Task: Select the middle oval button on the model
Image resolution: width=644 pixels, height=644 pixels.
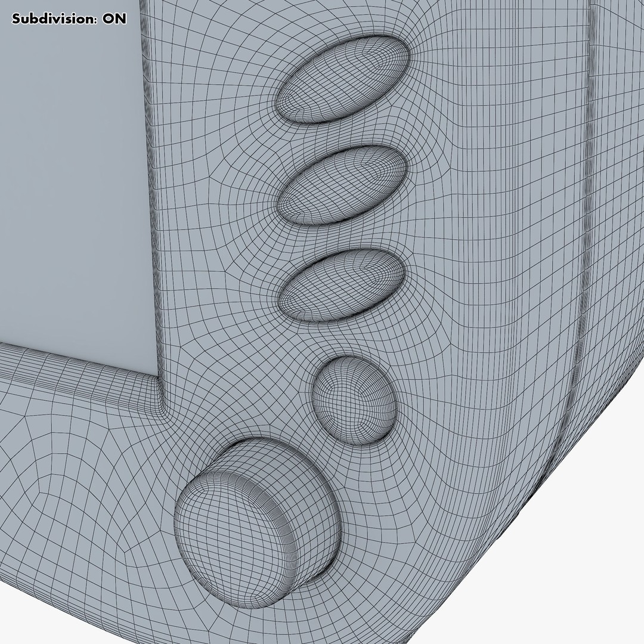Action: (342, 186)
